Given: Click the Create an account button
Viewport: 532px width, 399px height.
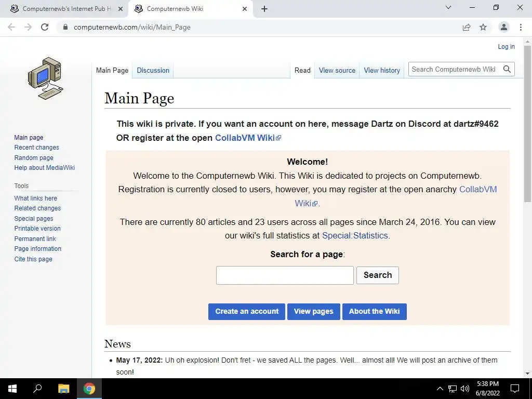Looking at the screenshot, I should point(247,312).
